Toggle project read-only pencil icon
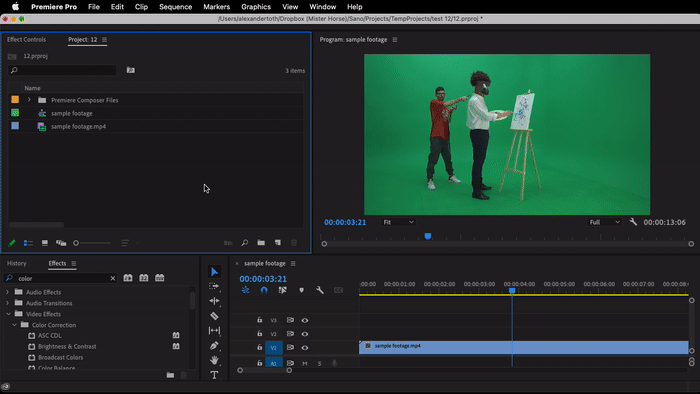Viewport: 700px width, 394px height. point(12,243)
